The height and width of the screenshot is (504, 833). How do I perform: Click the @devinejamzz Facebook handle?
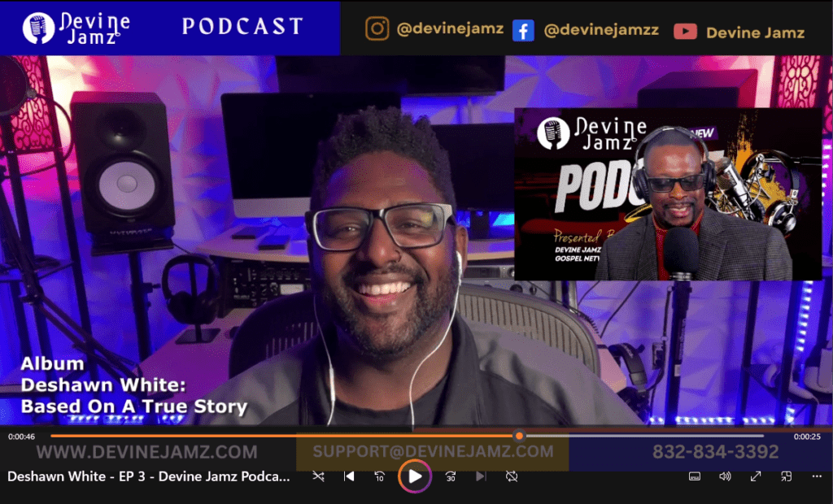[x=601, y=30]
